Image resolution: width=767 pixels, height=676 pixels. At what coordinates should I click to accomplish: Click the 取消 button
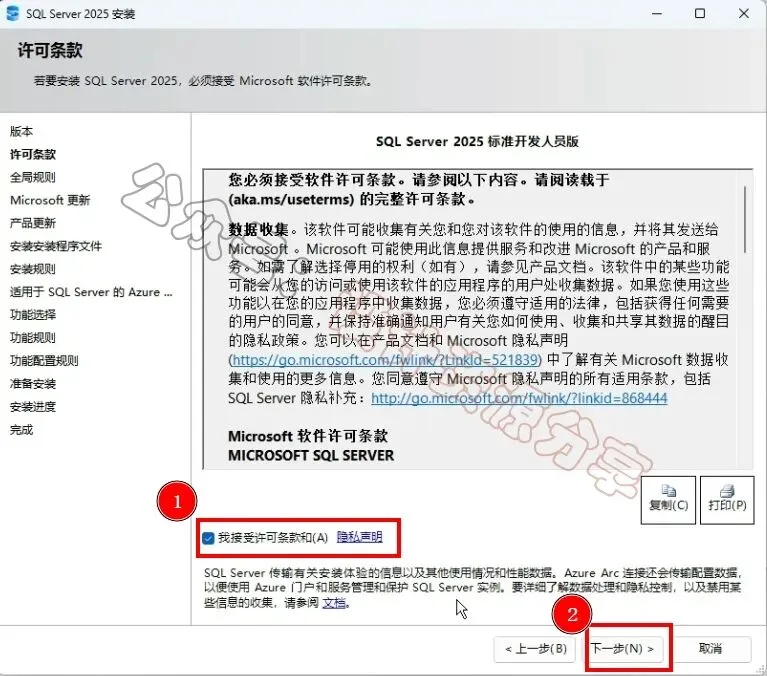[710, 649]
